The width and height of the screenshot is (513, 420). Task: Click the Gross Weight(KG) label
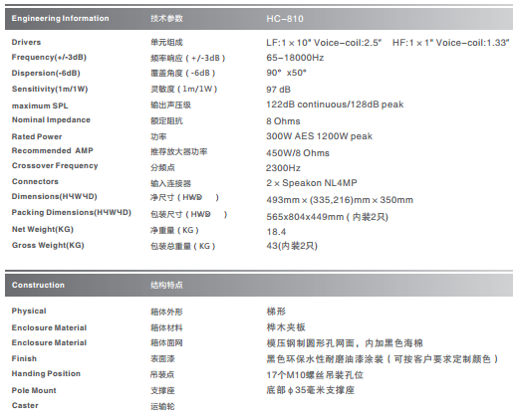(x=48, y=245)
